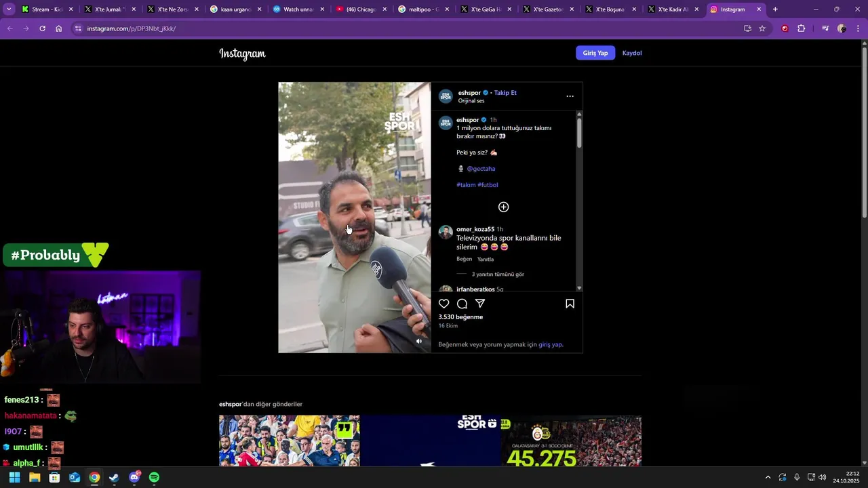Open Steam from the taskbar
The width and height of the screenshot is (868, 488).
click(x=114, y=477)
